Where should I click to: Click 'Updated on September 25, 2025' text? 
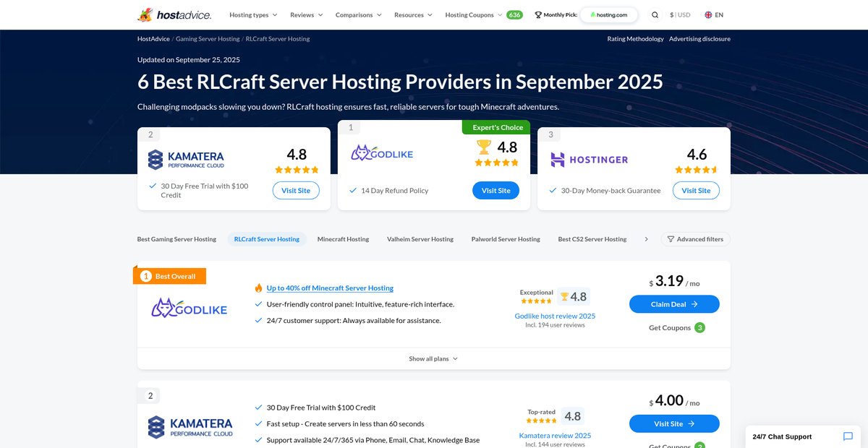coord(189,60)
